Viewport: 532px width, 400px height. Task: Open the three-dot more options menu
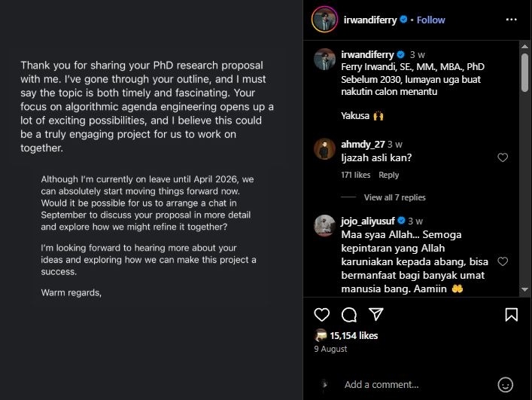[511, 20]
